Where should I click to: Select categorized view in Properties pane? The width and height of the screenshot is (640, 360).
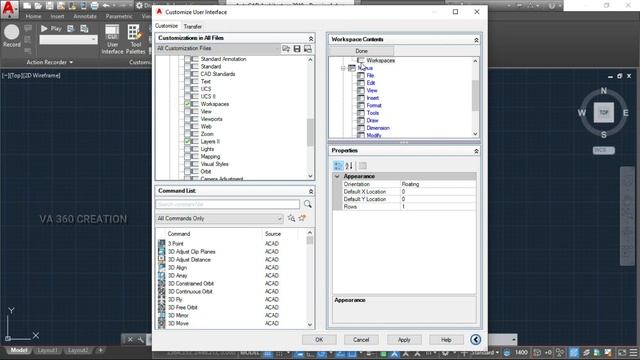[x=338, y=165]
